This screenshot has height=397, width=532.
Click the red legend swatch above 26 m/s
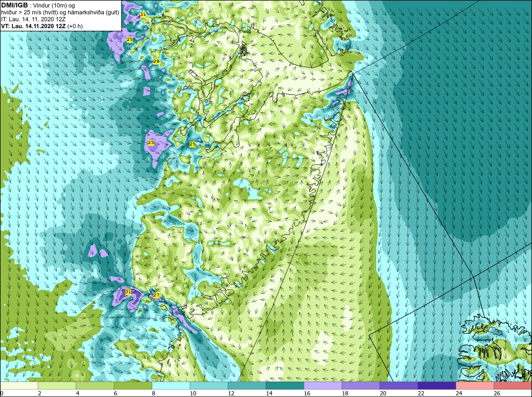point(513,386)
